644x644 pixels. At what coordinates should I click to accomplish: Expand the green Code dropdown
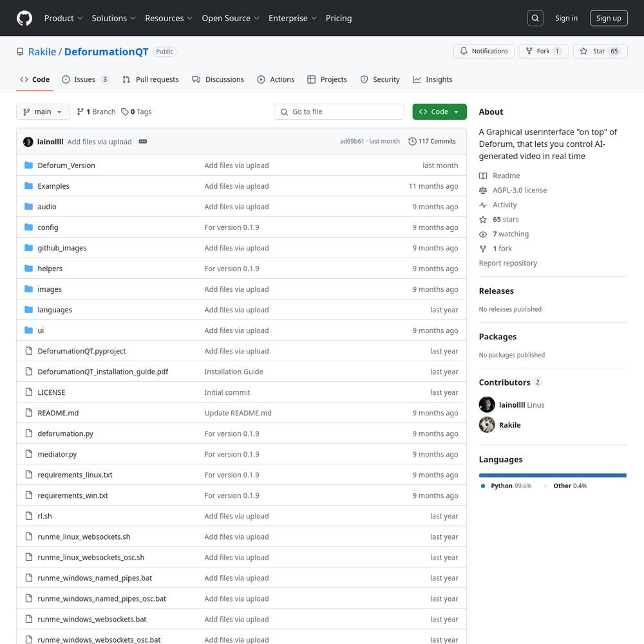click(439, 111)
